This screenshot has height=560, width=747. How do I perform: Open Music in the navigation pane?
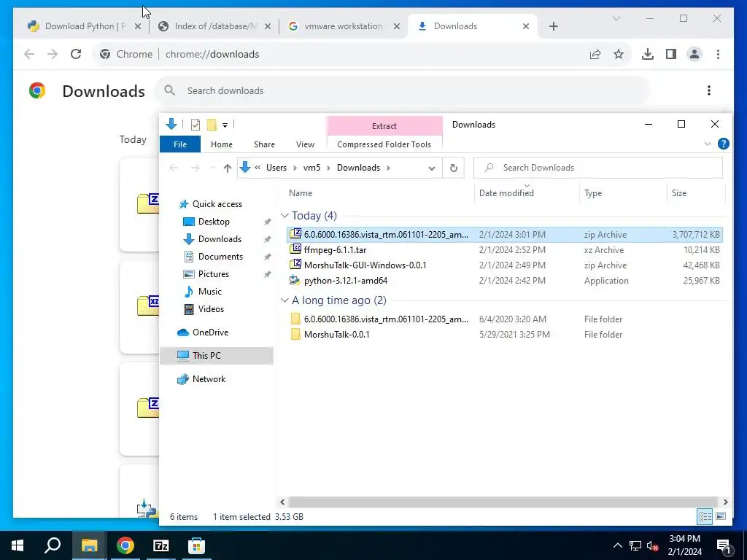pyautogui.click(x=209, y=292)
